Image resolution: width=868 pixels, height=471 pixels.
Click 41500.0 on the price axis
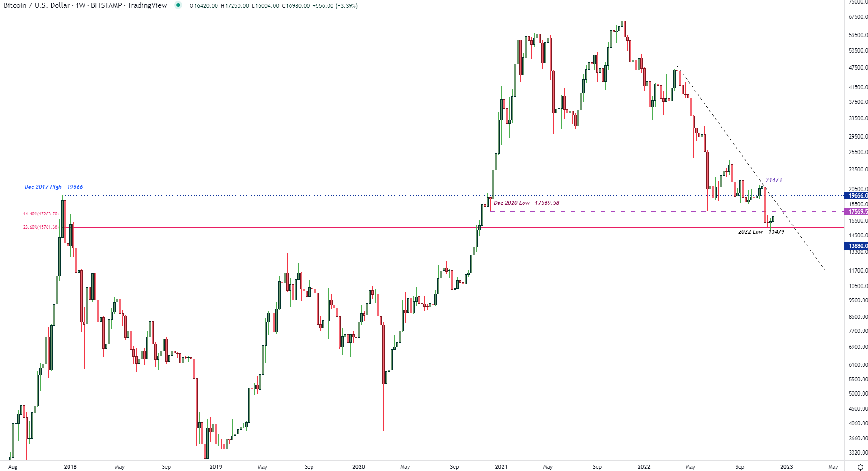coord(858,87)
